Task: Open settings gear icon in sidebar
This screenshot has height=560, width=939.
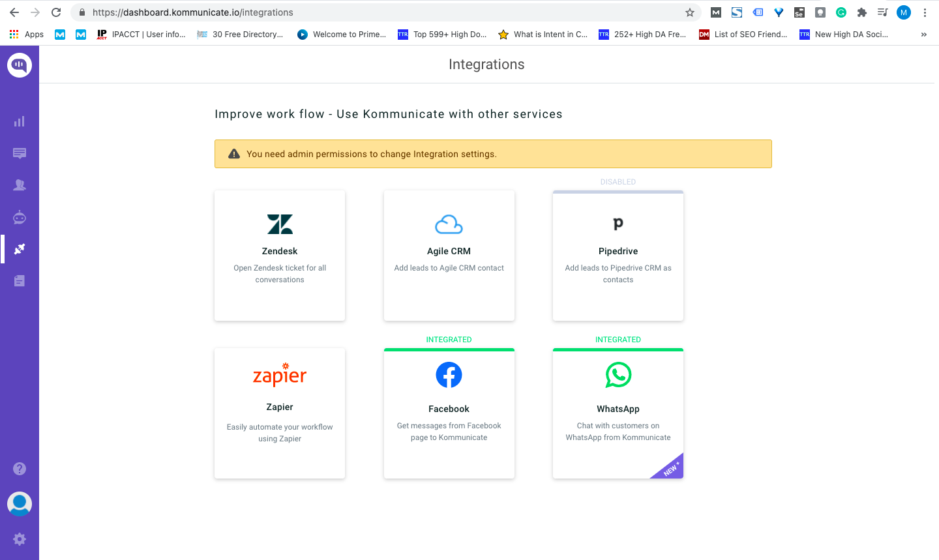Action: click(20, 539)
